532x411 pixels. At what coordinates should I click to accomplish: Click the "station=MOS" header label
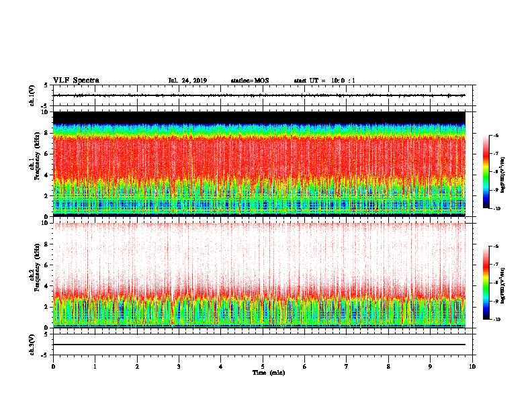click(250, 81)
